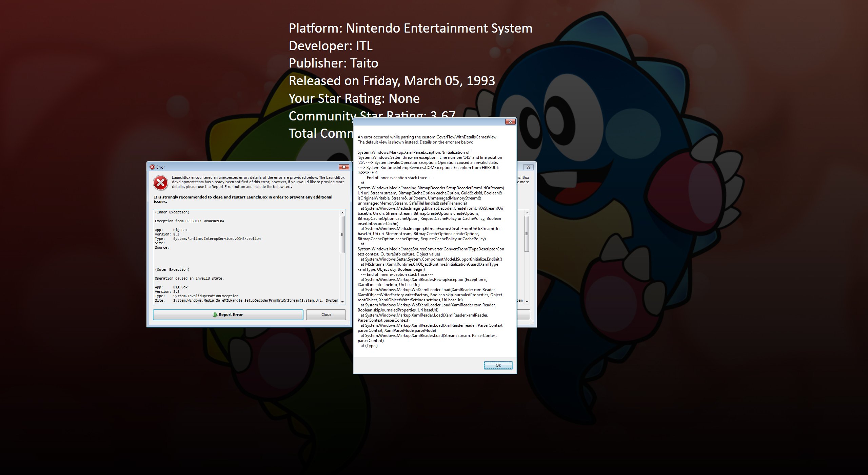
Task: Click the scrollbar thumb in right hidden Error dialog
Action: click(x=527, y=234)
